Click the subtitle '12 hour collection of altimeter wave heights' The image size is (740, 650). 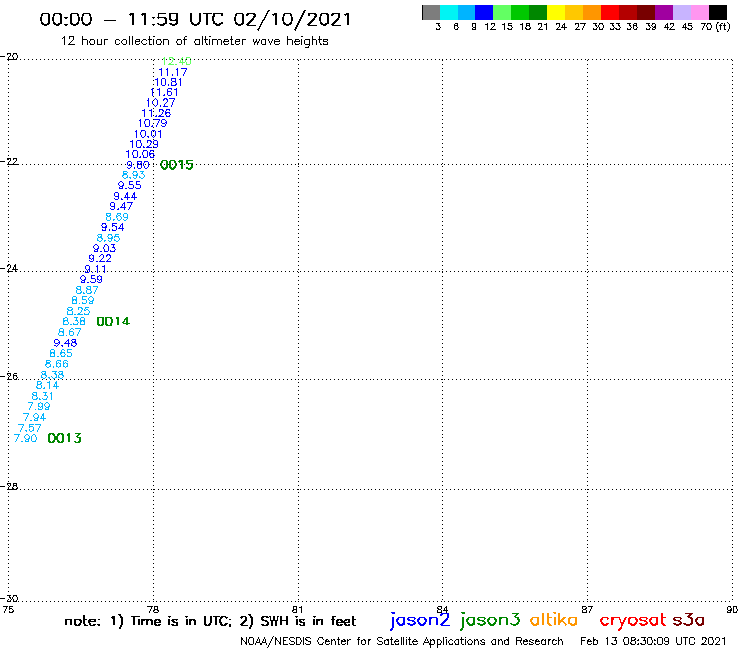coord(194,41)
